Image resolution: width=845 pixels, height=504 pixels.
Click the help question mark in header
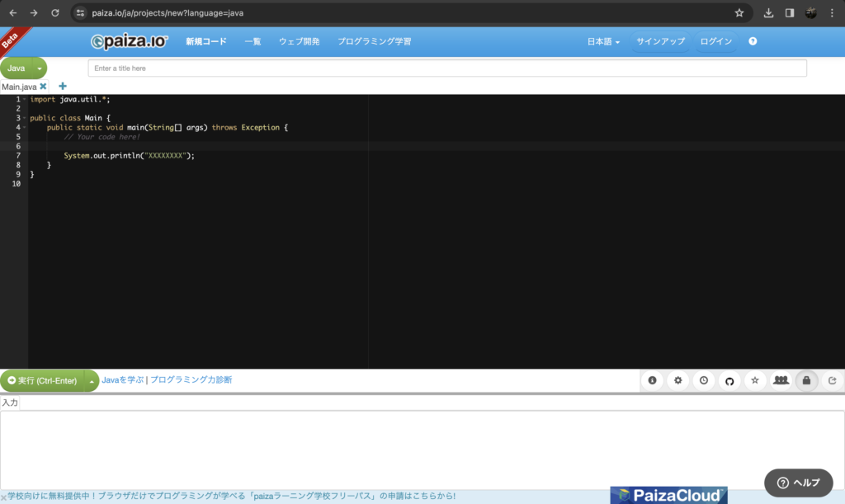tap(753, 41)
